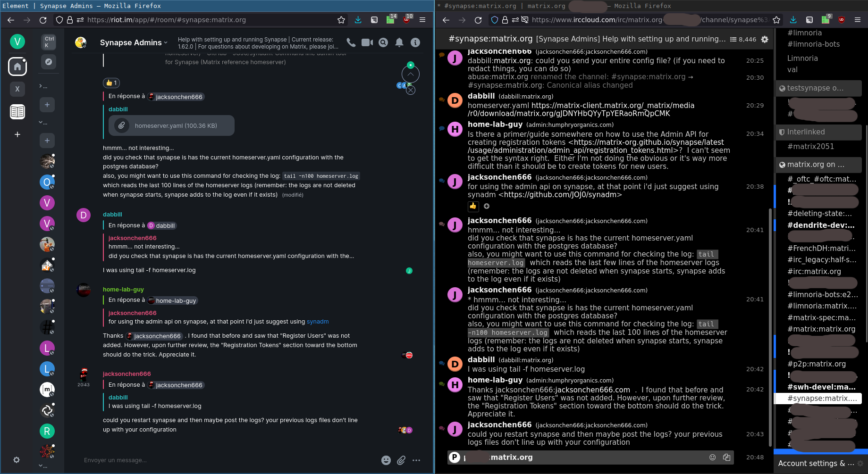Click the Ctrl K search button
This screenshot has width=868, height=474.
click(x=48, y=42)
